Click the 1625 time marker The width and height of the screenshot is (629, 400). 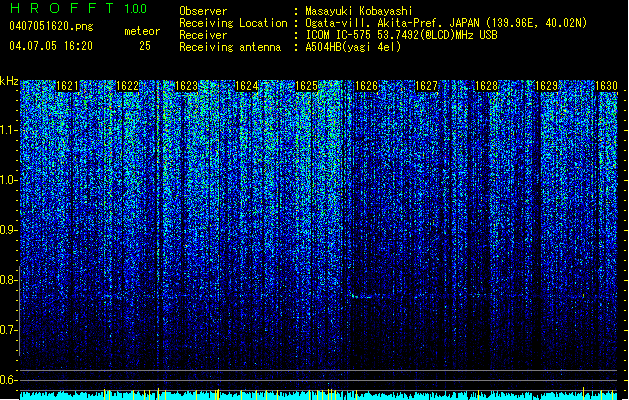(306, 86)
